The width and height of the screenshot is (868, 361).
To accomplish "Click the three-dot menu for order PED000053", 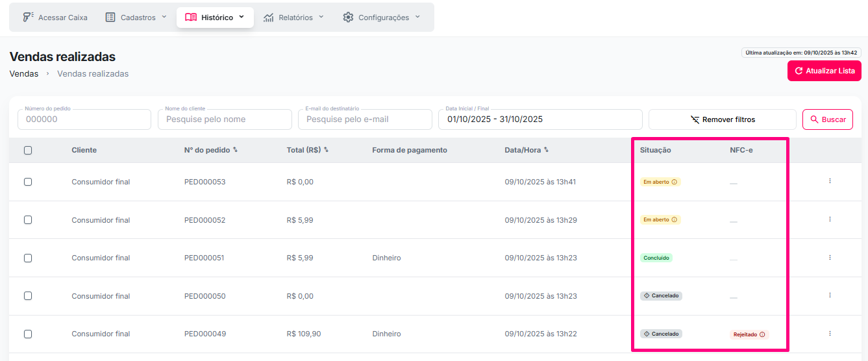I will pyautogui.click(x=830, y=181).
